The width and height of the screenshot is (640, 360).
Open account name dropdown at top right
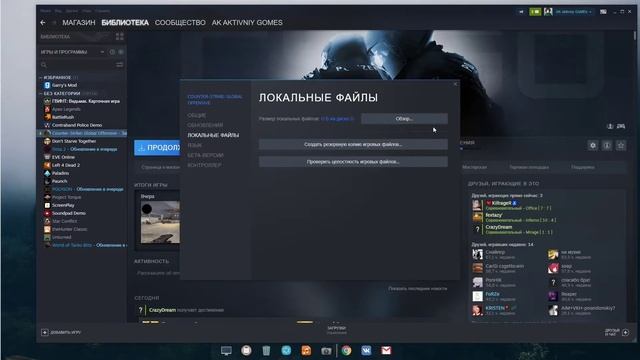coord(573,12)
